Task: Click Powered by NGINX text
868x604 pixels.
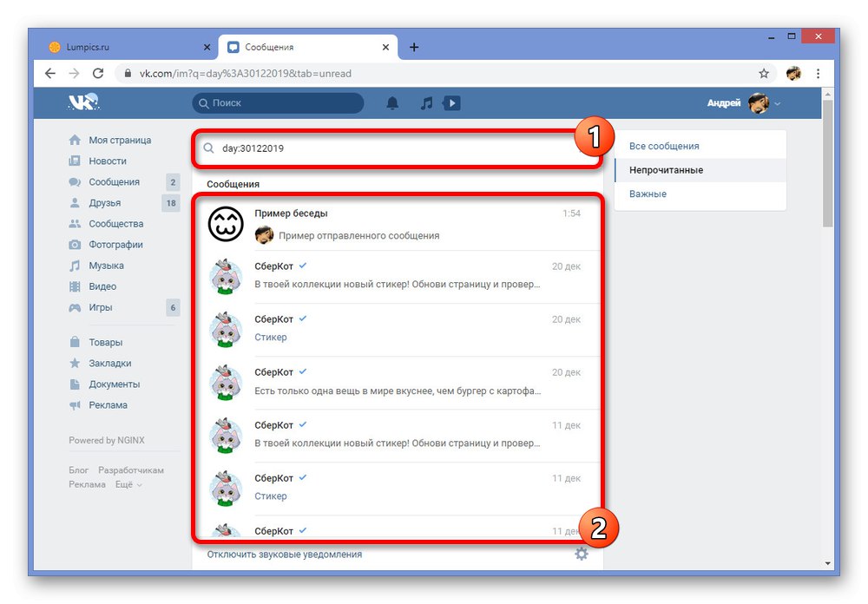Action: pyautogui.click(x=106, y=440)
